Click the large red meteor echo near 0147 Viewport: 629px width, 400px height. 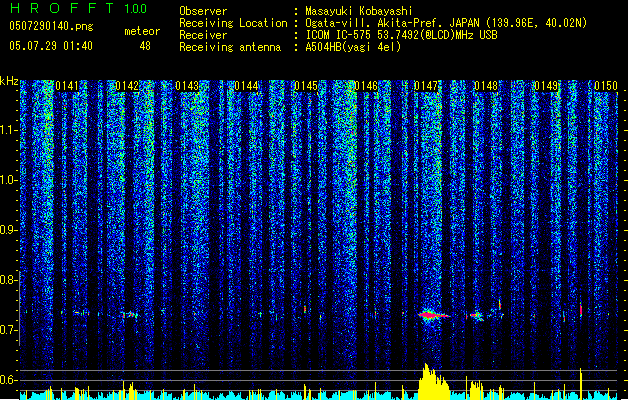tap(432, 315)
